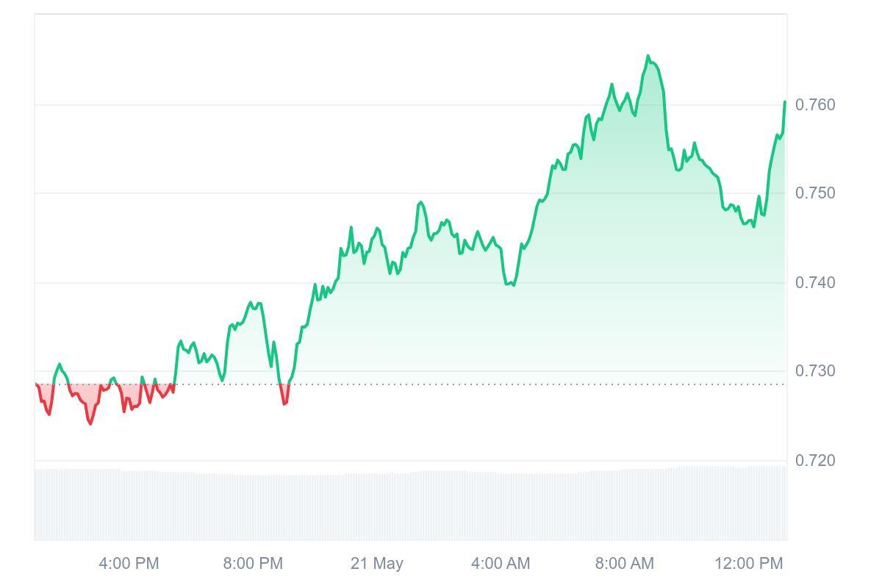
Task: Click the 0.760 price axis label
Action: [815, 105]
